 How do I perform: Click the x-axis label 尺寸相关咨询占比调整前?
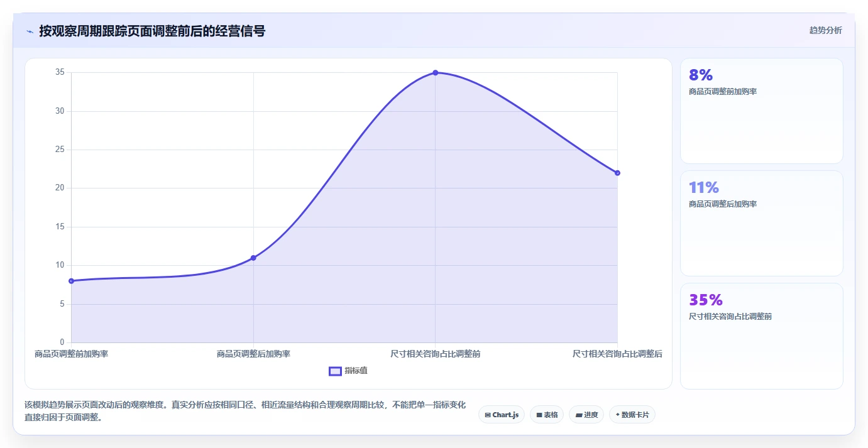pyautogui.click(x=435, y=354)
